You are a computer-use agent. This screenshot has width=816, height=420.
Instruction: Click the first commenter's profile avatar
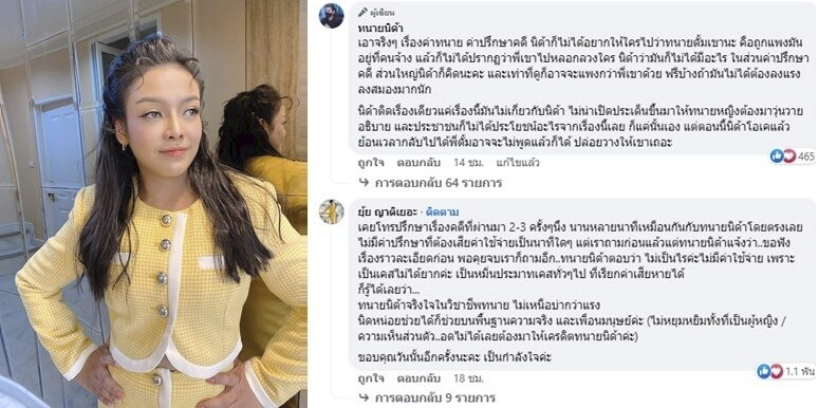(x=331, y=16)
